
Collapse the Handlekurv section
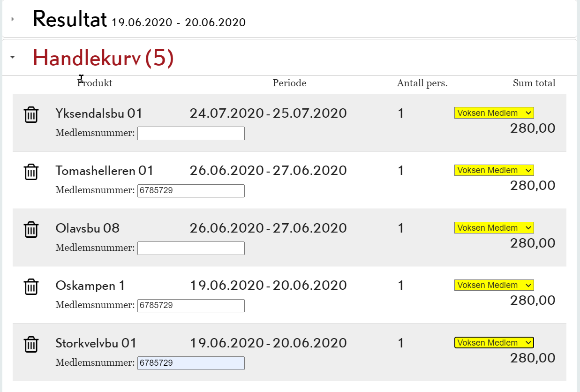point(13,57)
